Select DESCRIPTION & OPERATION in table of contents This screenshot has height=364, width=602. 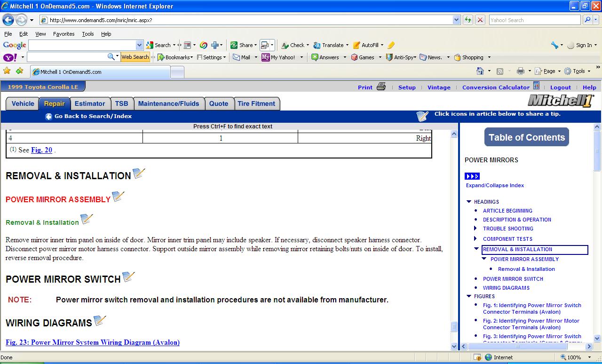(x=517, y=220)
